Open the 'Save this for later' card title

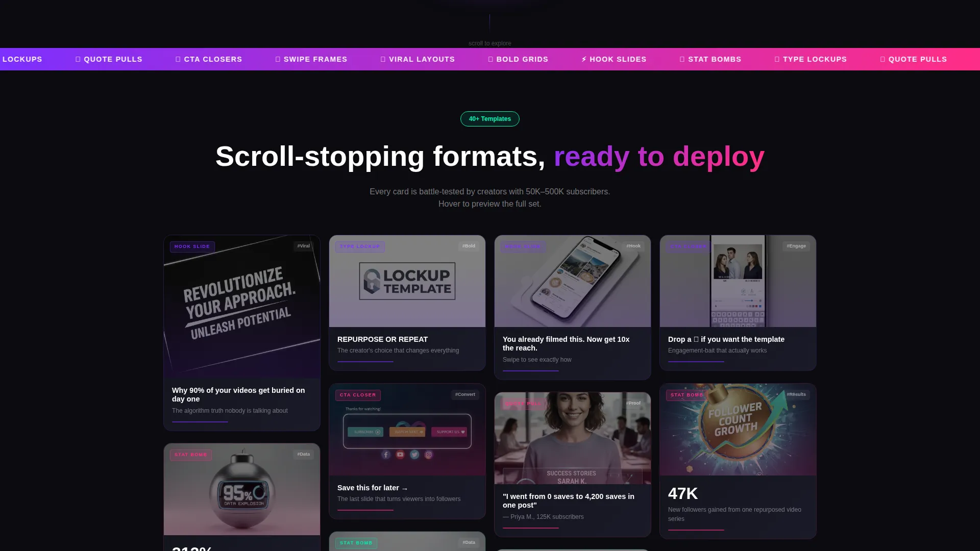[x=373, y=488]
